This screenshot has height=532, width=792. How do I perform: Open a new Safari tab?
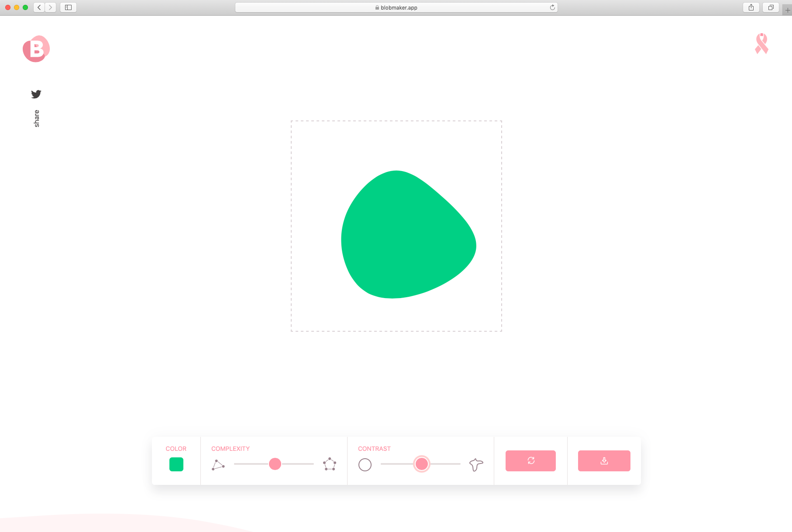(787, 10)
